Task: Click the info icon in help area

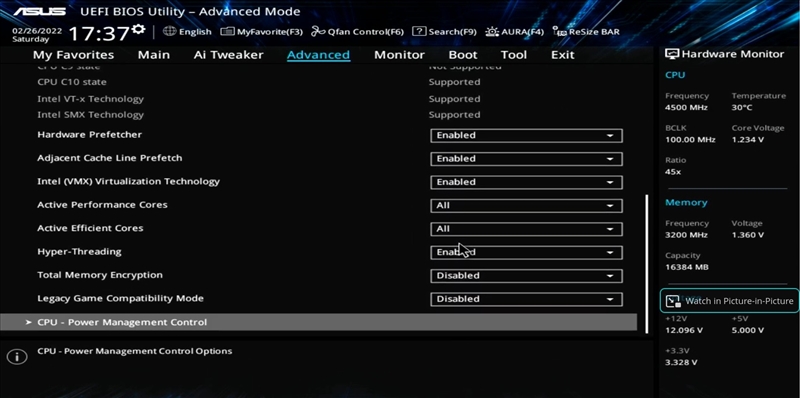Action: (17, 357)
